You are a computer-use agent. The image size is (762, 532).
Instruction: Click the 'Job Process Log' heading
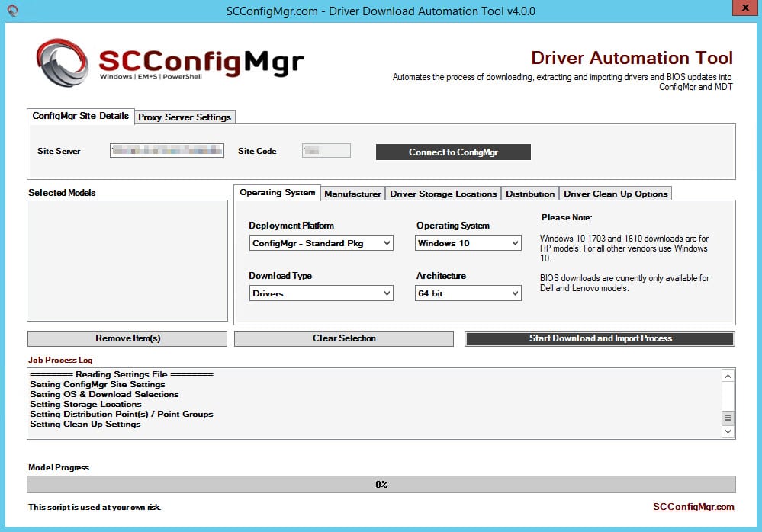[60, 361]
